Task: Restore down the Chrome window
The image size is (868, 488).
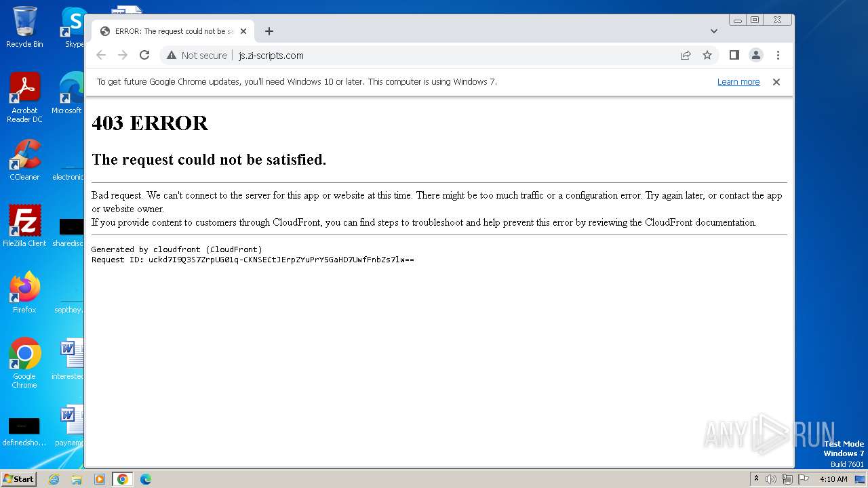Action: pyautogui.click(x=755, y=20)
